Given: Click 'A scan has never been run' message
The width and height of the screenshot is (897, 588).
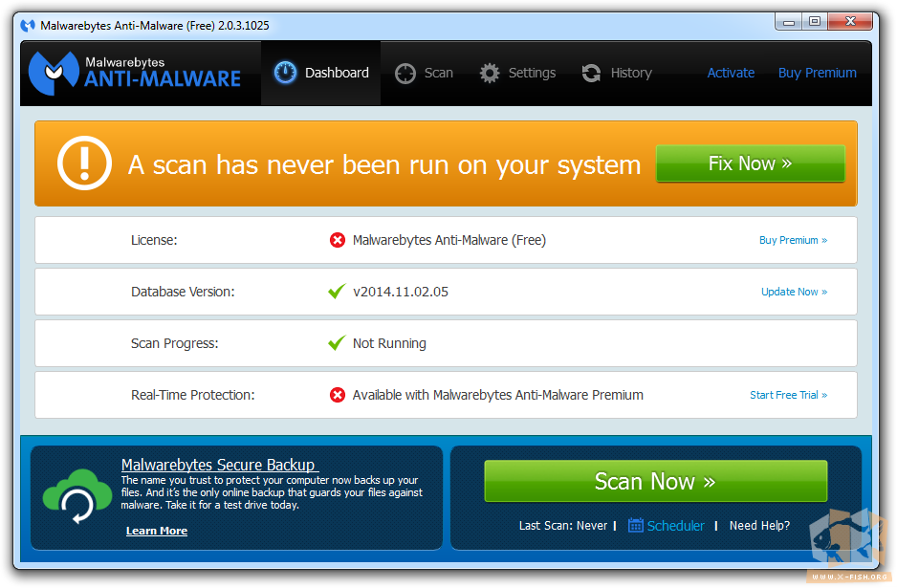Looking at the screenshot, I should [384, 164].
